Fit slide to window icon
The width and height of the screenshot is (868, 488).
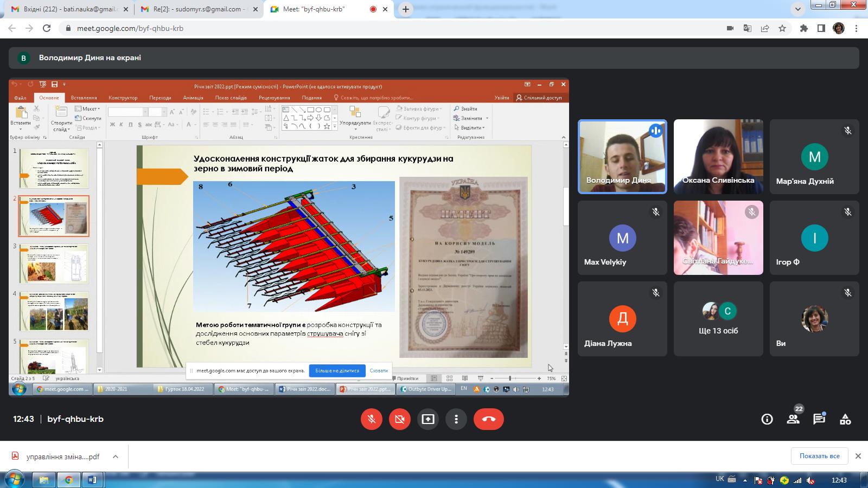coord(564,378)
